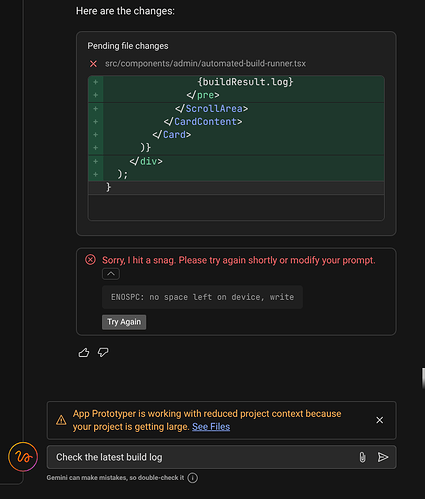Click the orange App Prototyper logo icon
425x499 pixels.
tap(23, 457)
